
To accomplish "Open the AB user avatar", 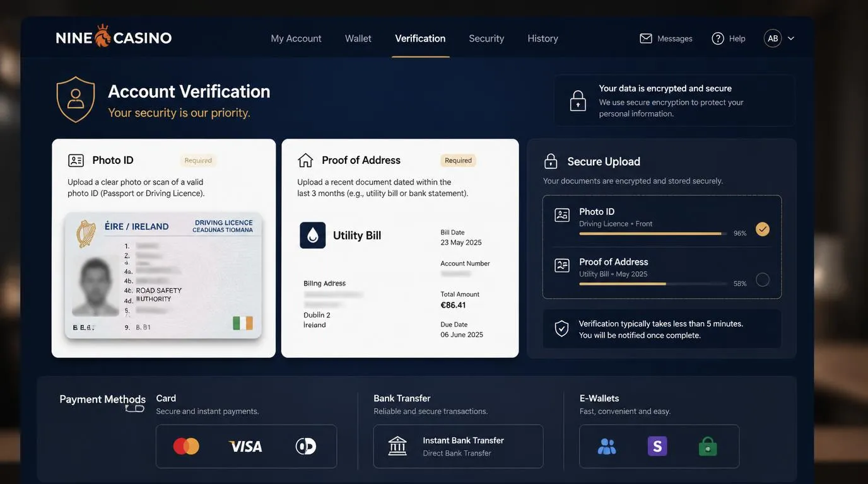I will tap(773, 38).
